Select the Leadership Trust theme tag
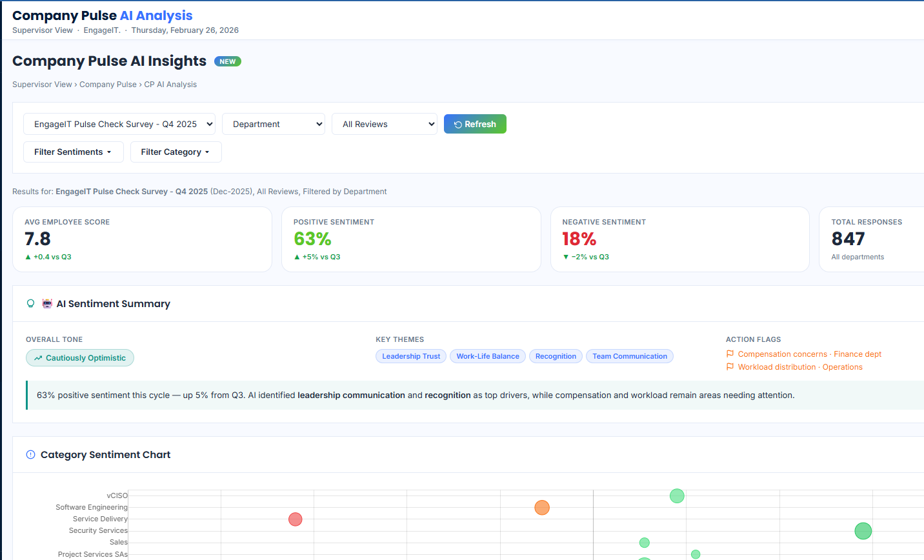924x560 pixels. click(x=411, y=356)
